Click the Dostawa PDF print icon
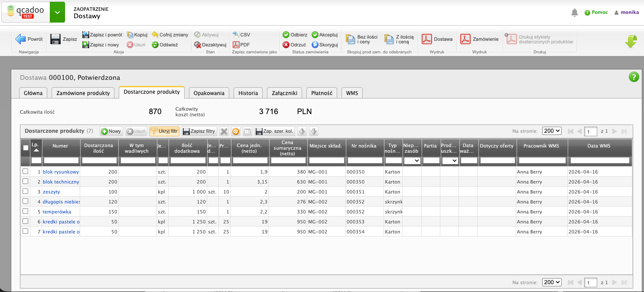This screenshot has height=292, width=644. [427, 39]
